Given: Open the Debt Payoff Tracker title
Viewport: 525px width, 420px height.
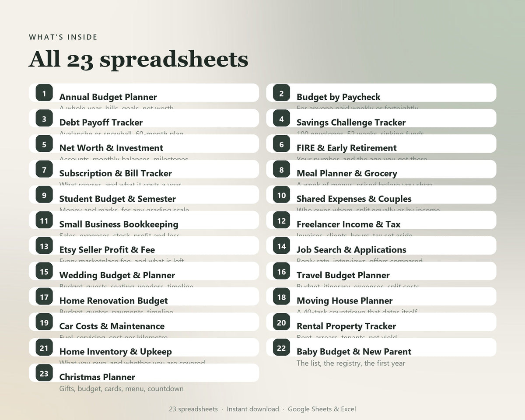Looking at the screenshot, I should coord(101,122).
